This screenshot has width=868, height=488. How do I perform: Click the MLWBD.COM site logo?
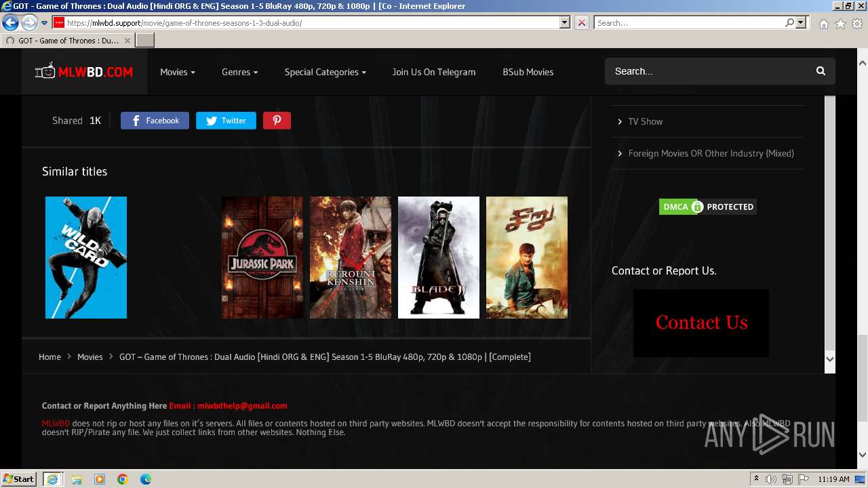(84, 71)
